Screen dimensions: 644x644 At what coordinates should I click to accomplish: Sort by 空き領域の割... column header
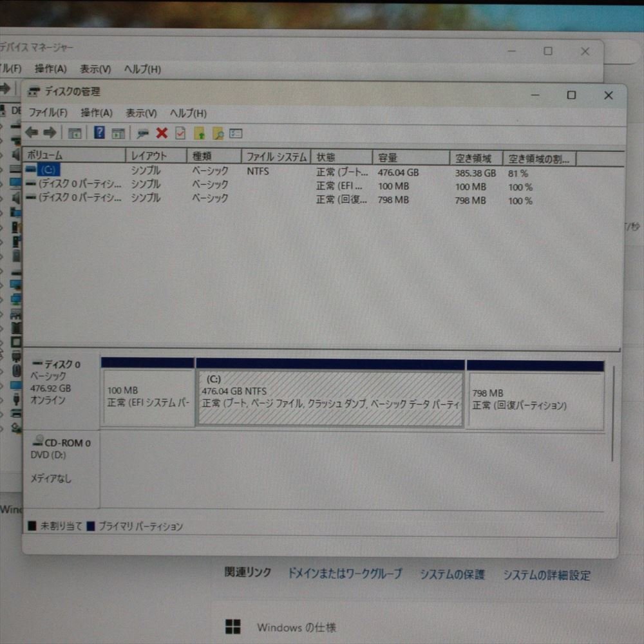click(540, 158)
